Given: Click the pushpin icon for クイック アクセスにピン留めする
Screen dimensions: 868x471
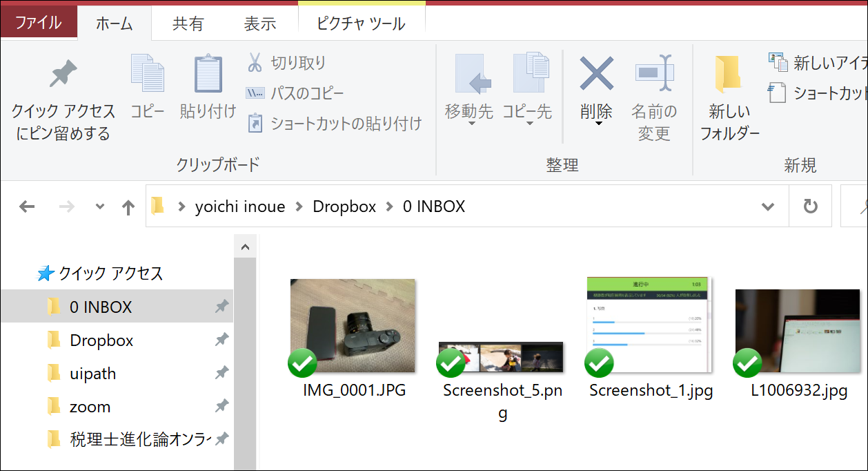Looking at the screenshot, I should (63, 73).
